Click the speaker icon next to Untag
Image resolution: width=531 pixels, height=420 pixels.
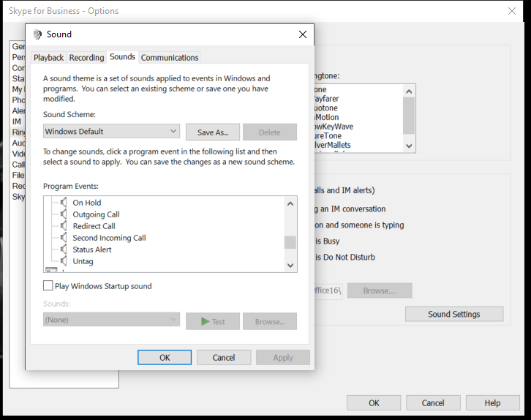[64, 261]
